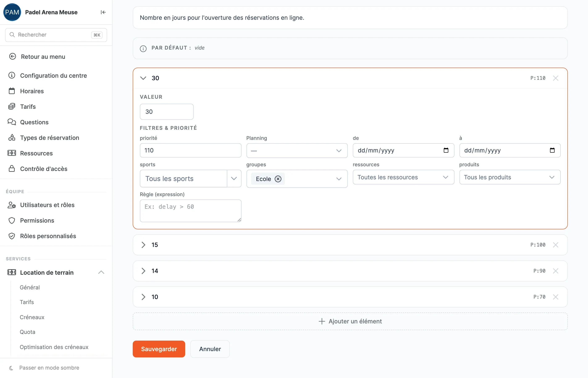Click the info icon next to Par défaut
Screen dimensions: 588x378
[143, 48]
